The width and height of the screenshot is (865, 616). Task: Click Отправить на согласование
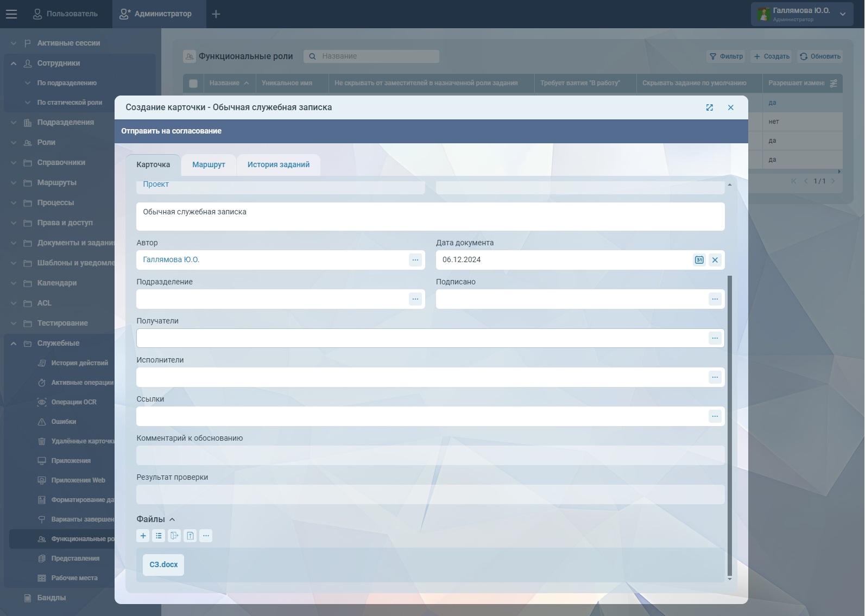coord(171,131)
